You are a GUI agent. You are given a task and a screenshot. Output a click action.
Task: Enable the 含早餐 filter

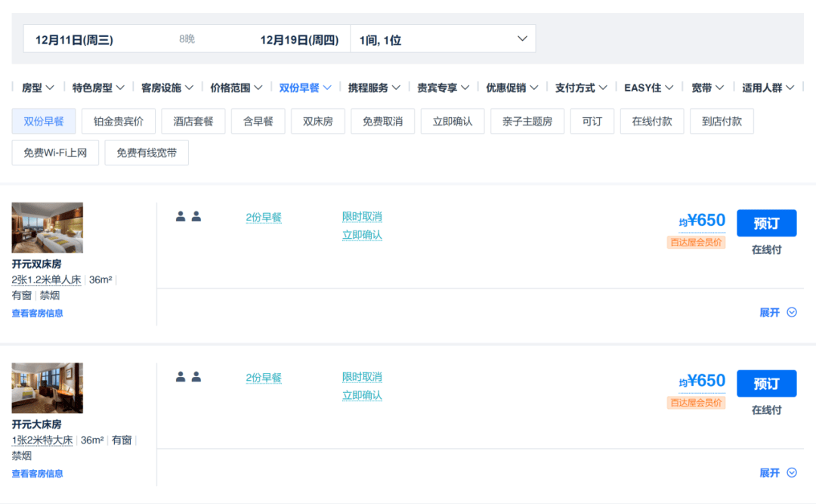tap(259, 121)
